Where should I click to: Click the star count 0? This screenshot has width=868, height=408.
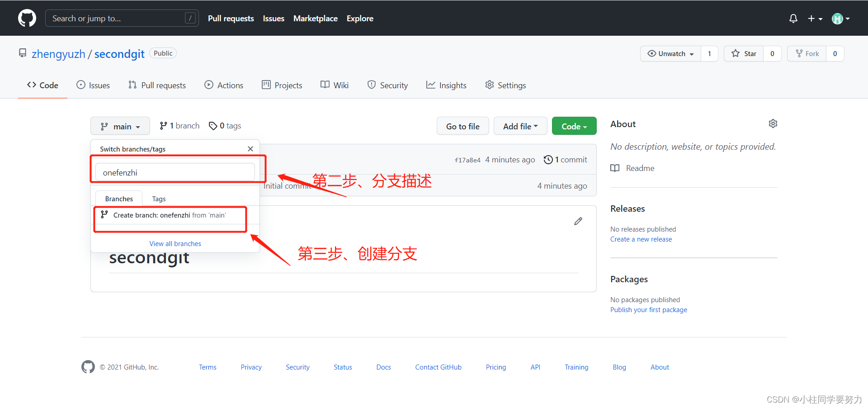click(x=772, y=53)
